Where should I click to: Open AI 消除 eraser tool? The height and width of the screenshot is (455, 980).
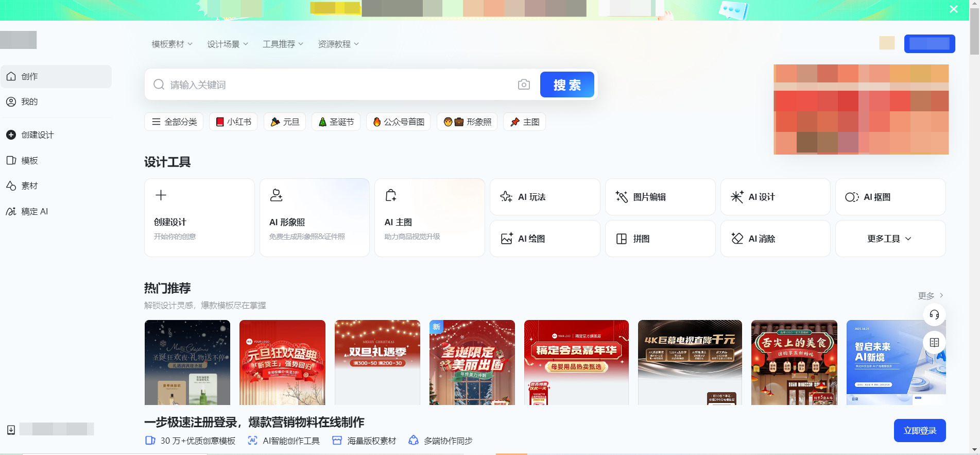(x=775, y=239)
